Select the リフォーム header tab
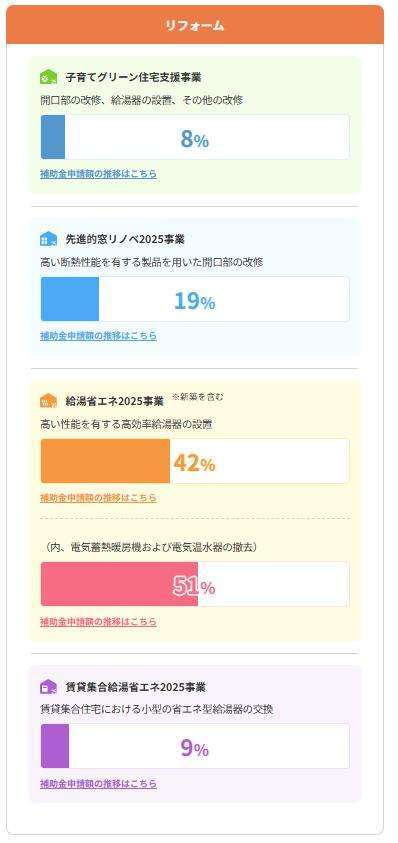 pyautogui.click(x=195, y=25)
